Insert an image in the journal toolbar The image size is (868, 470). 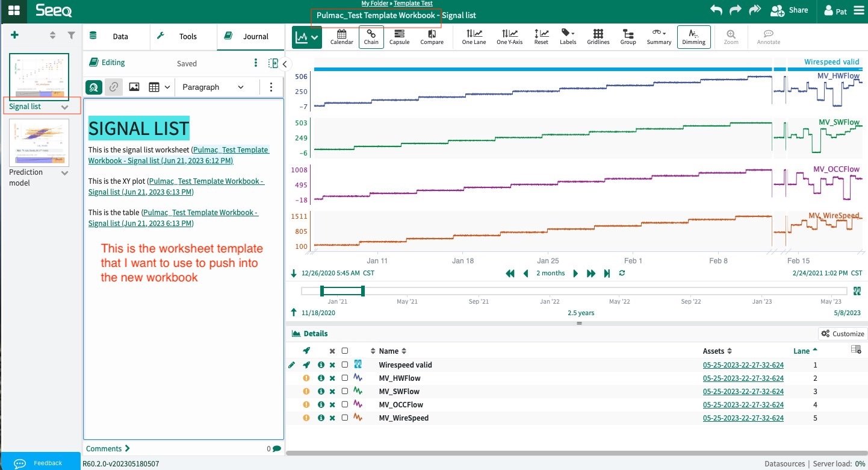[x=134, y=87]
